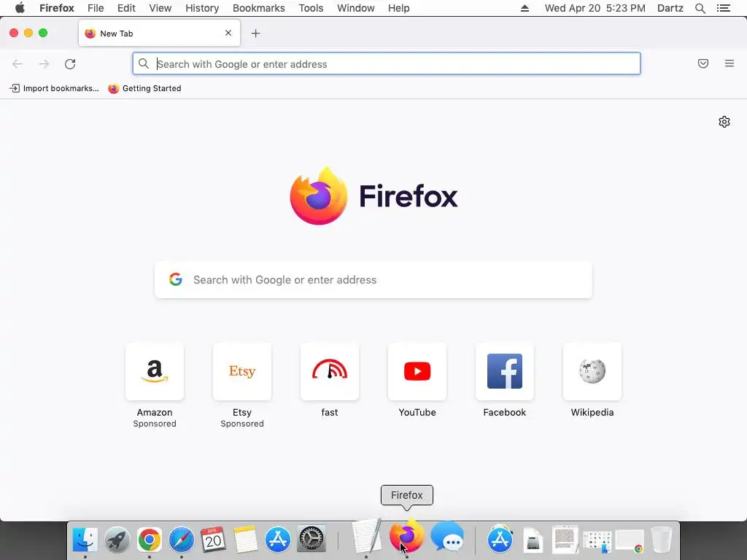Open Spotlight search in menu bar
This screenshot has width=747, height=560.
(x=700, y=8)
